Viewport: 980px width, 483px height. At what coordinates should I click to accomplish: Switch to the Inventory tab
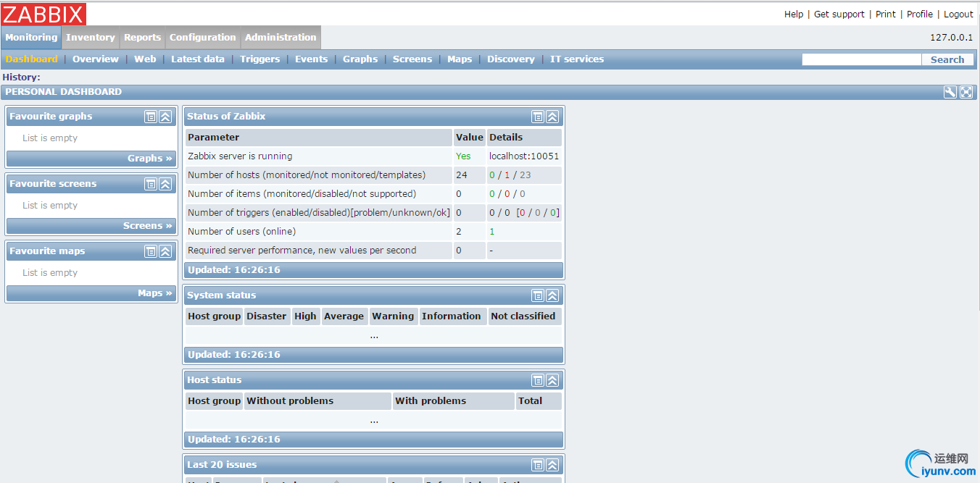point(91,38)
